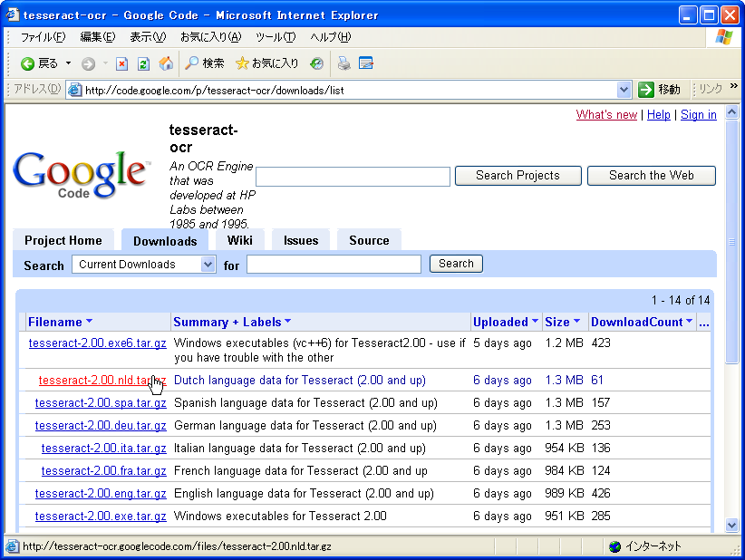Open the DownloadCount column sort menu
This screenshot has width=745, height=560.
[x=690, y=322]
